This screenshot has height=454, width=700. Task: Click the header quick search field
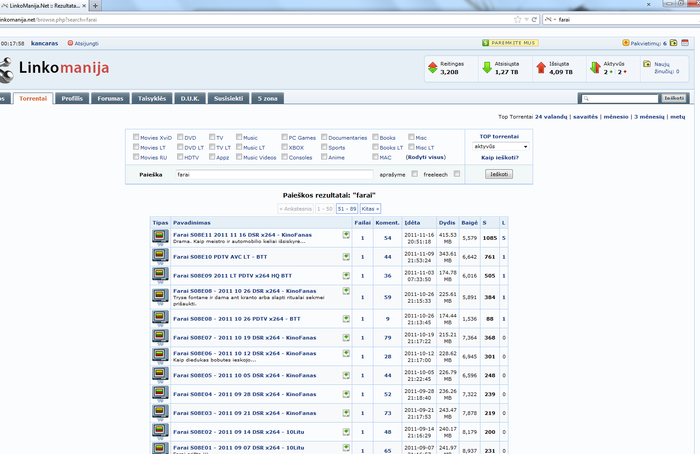621,98
